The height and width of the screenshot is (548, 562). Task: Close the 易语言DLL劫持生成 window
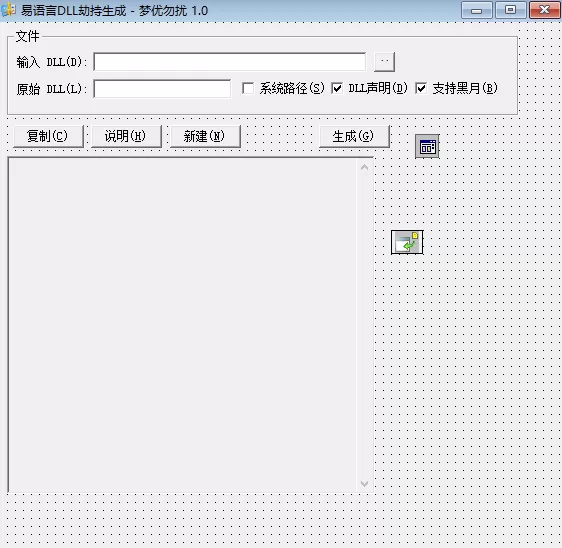click(544, 10)
